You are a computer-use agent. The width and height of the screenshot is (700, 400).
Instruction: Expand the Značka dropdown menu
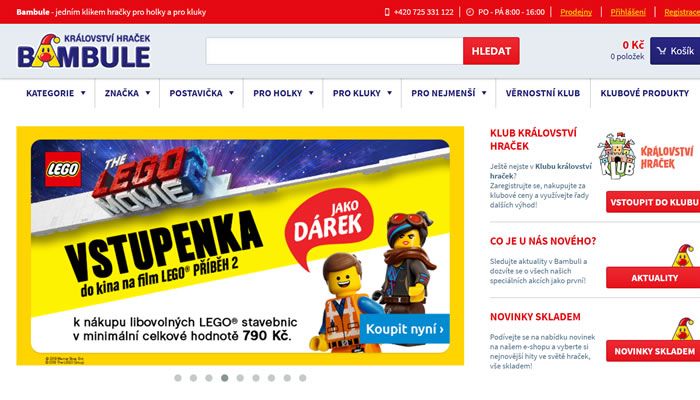127,93
